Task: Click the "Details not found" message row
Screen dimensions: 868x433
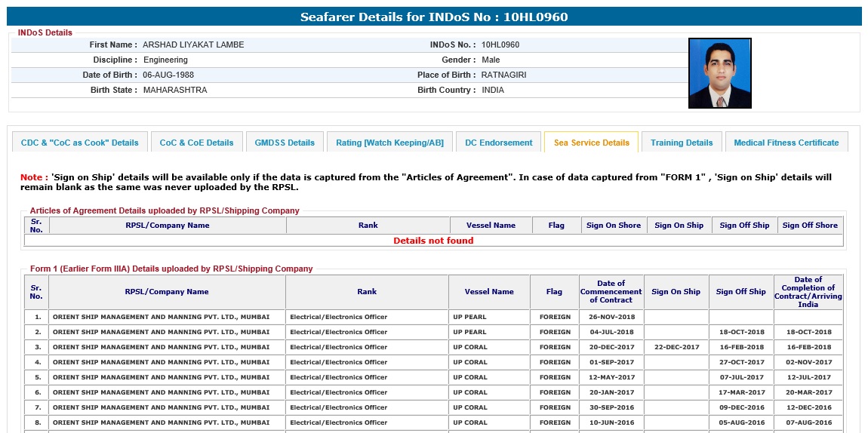Action: pos(433,241)
